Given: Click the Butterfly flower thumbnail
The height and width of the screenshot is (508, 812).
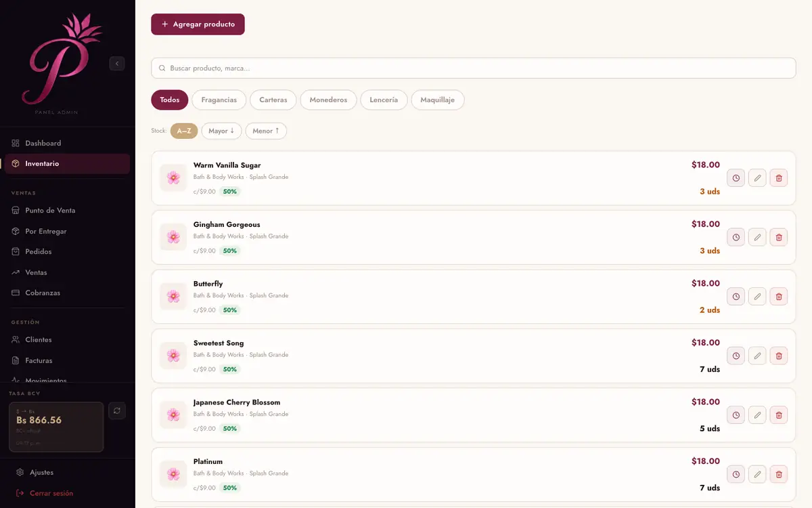Looking at the screenshot, I should (173, 297).
